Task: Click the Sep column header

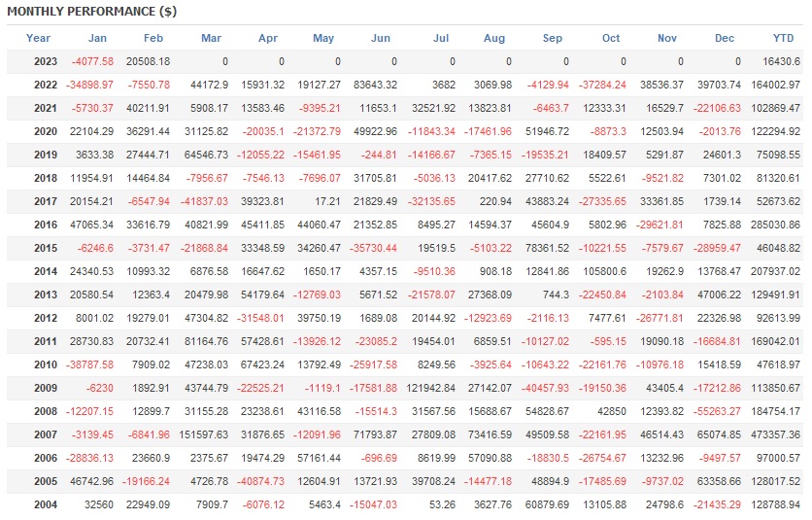Action: 553,39
